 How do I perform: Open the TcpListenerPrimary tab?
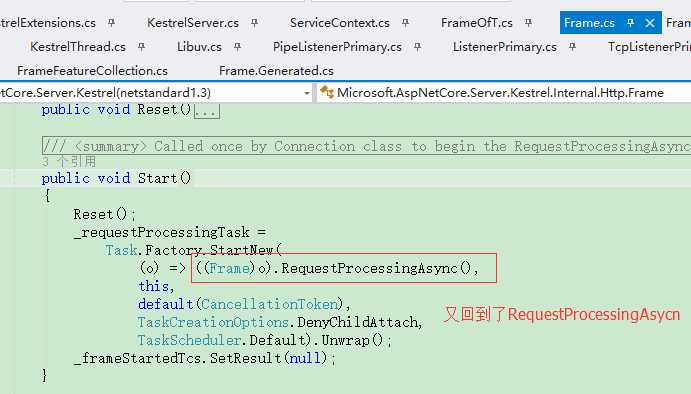pyautogui.click(x=649, y=47)
